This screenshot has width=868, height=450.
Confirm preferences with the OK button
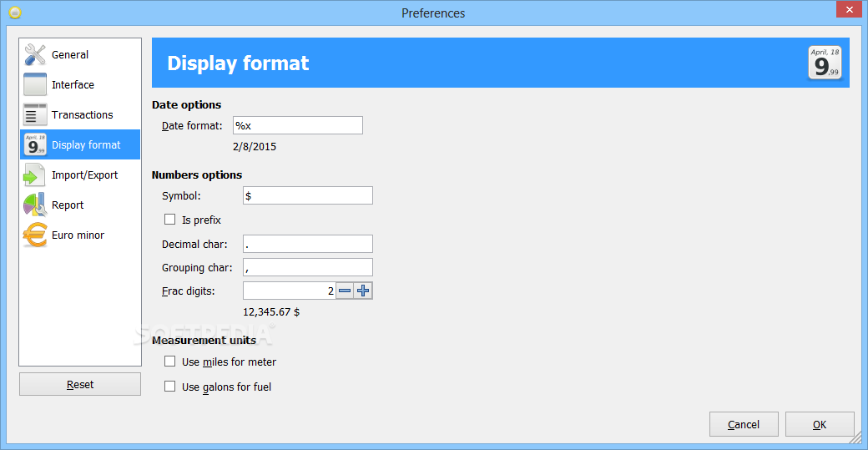820,424
